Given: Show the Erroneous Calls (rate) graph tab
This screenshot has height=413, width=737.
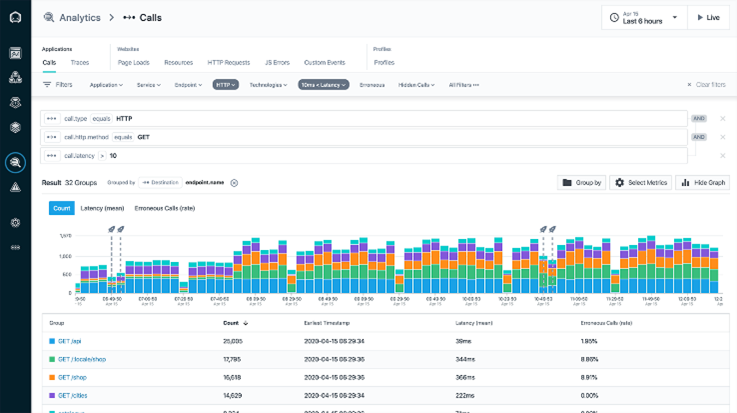Looking at the screenshot, I should [x=165, y=208].
